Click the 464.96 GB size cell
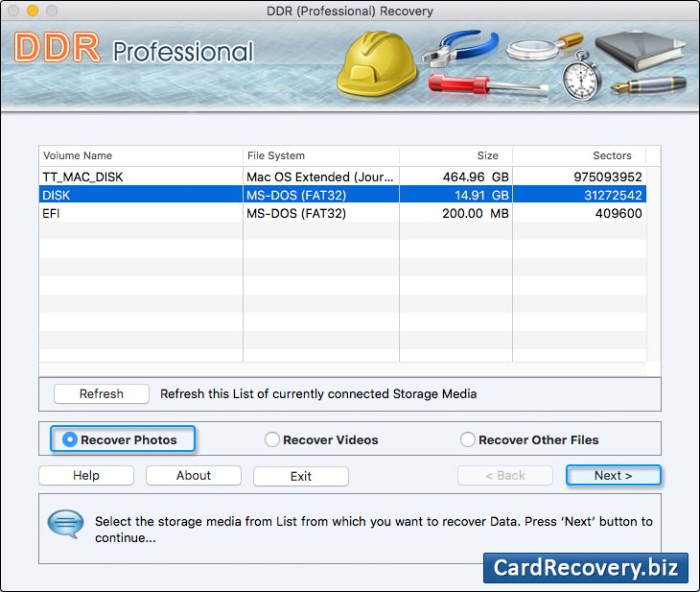Screen dimensions: 700x592 tap(455, 177)
